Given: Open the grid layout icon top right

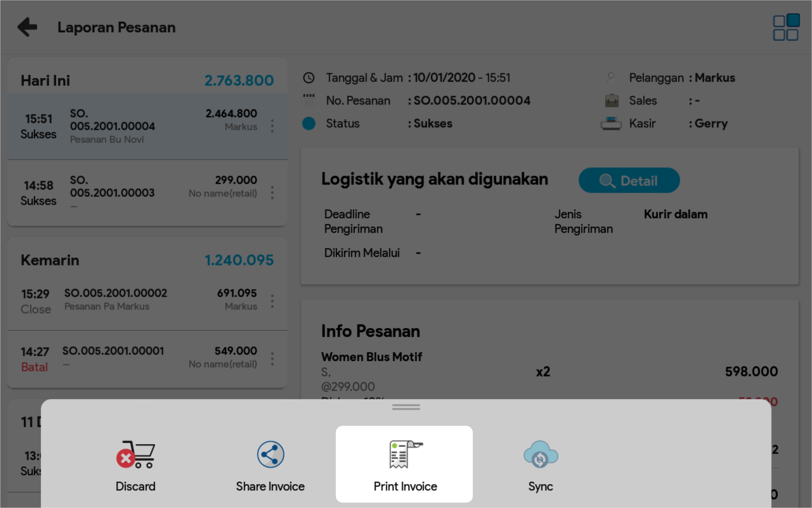Looking at the screenshot, I should pyautogui.click(x=786, y=27).
